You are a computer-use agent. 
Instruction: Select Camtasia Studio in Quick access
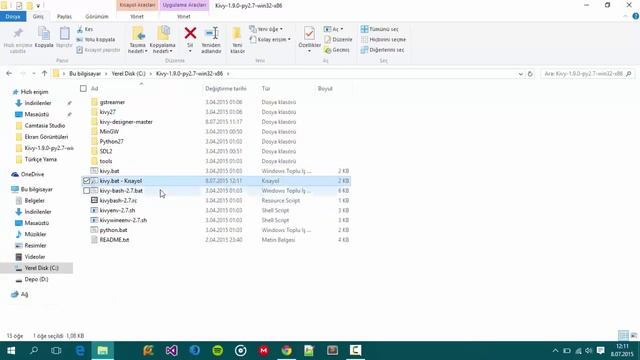(44, 126)
